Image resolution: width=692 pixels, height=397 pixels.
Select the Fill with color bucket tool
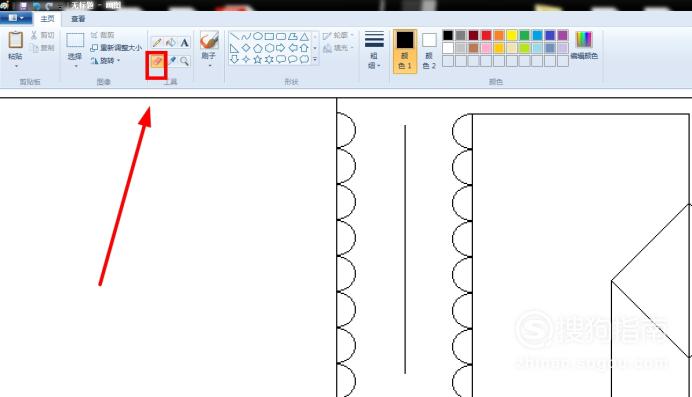pos(171,42)
